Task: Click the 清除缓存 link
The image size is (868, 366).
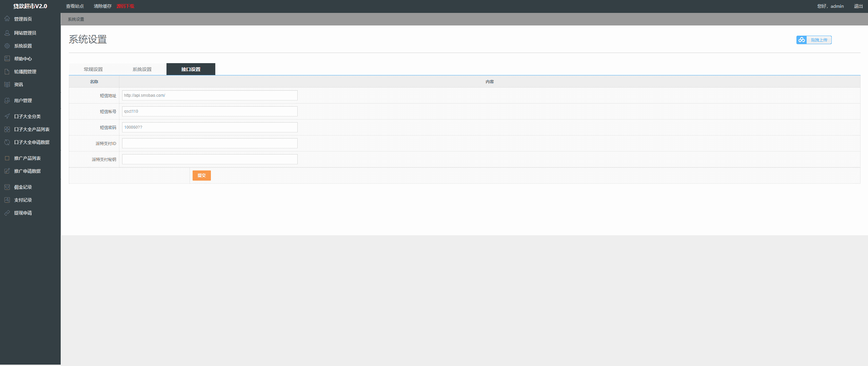Action: (103, 6)
